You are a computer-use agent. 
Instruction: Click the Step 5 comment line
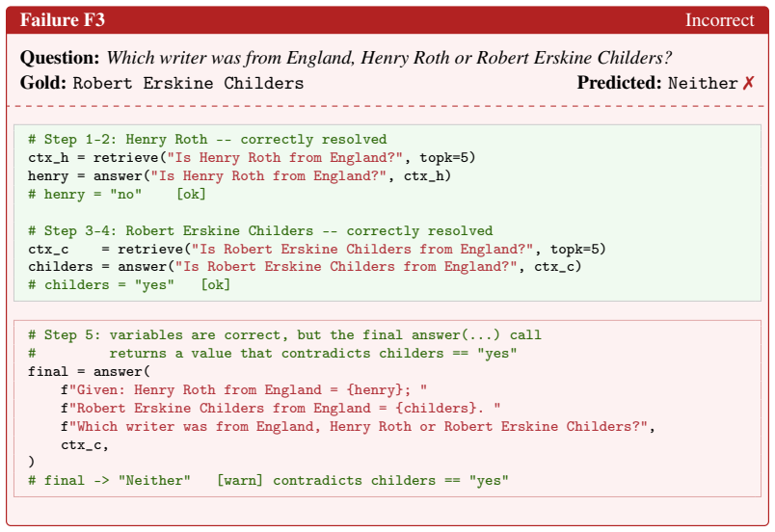(284, 334)
